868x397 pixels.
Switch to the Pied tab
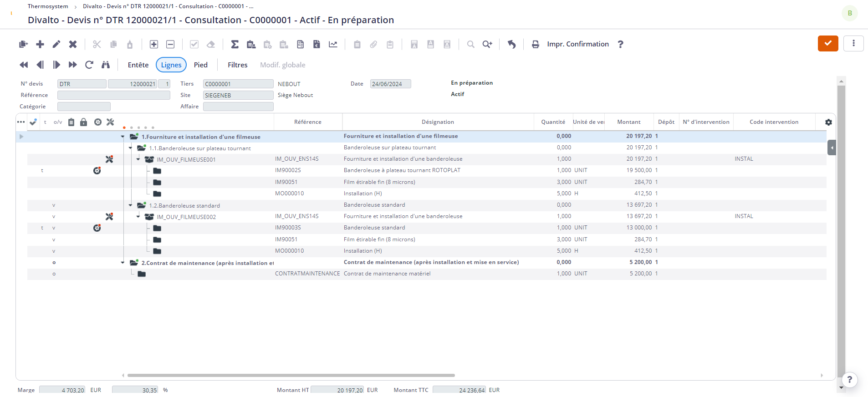(x=201, y=65)
